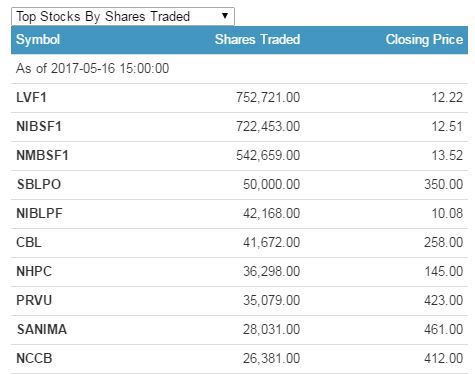
Task: Open the LVF1 stock symbol
Action: point(31,98)
